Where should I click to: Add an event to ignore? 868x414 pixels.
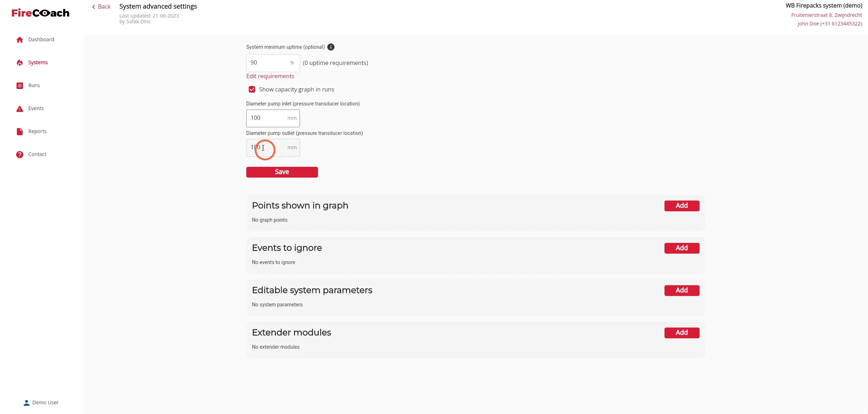pyautogui.click(x=681, y=248)
